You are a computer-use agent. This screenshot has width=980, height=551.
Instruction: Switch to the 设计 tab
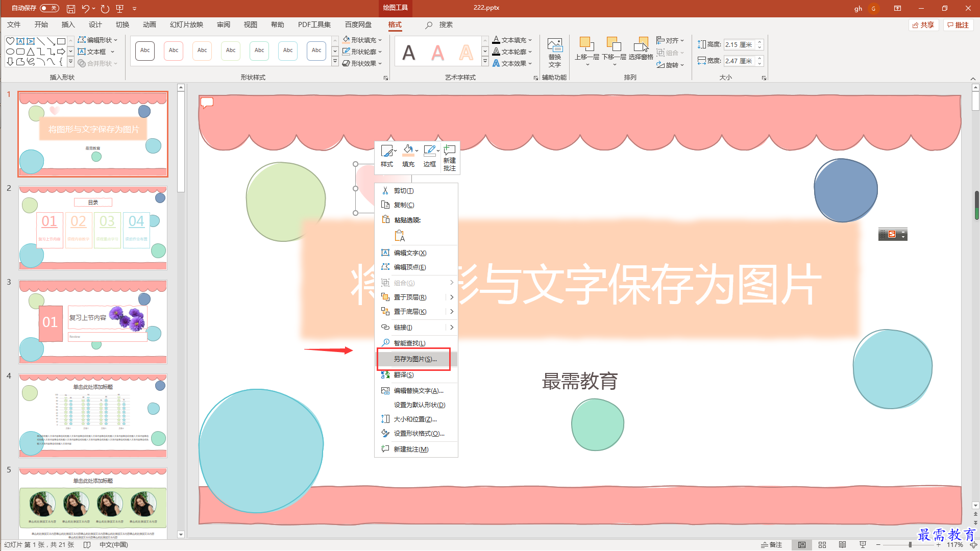[x=95, y=24]
